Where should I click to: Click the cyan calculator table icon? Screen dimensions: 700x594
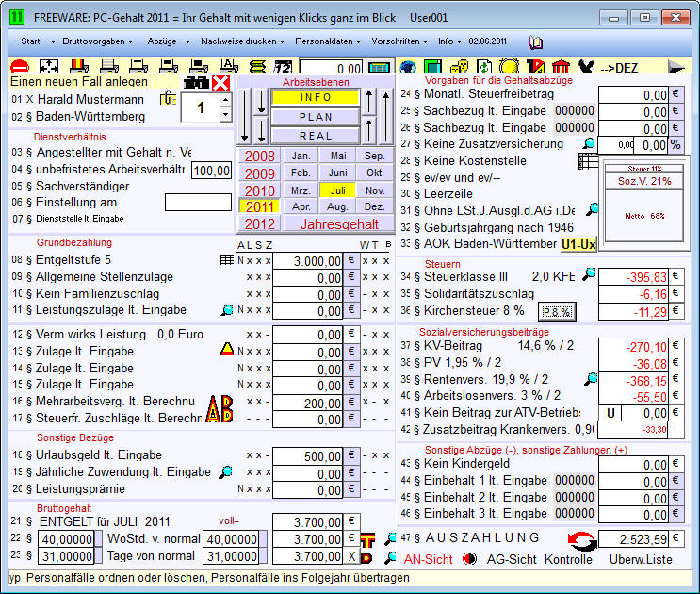pos(380,67)
